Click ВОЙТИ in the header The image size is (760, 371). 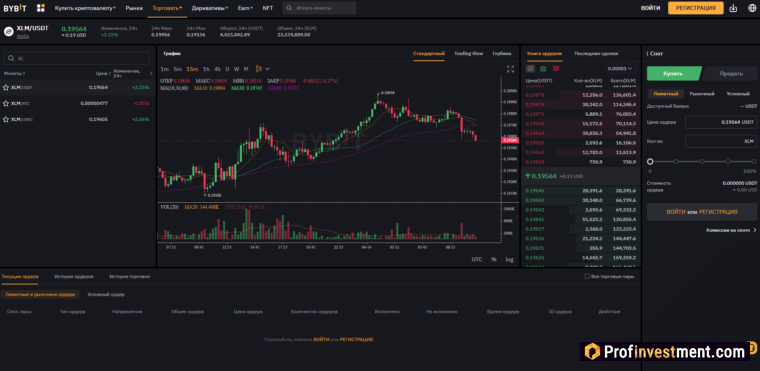pos(650,8)
